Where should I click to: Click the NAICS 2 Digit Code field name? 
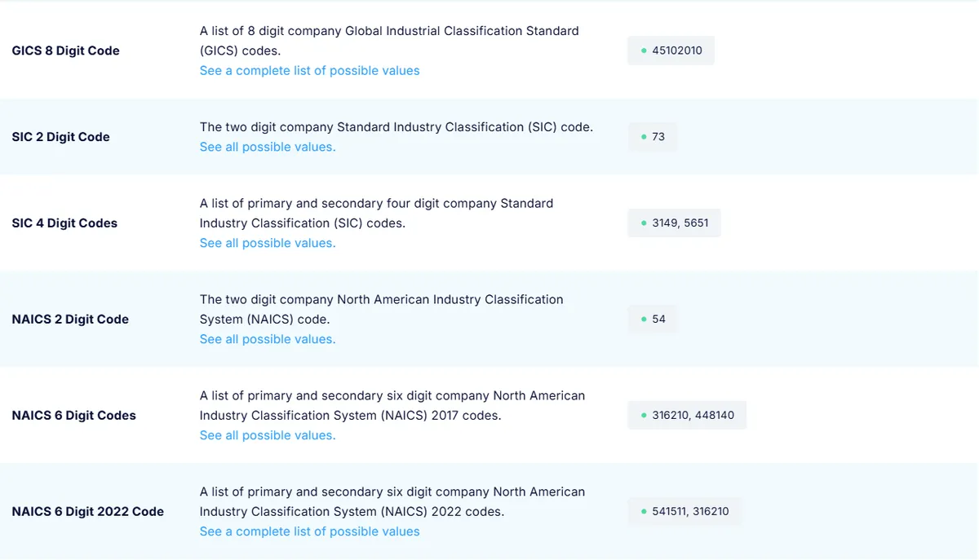click(70, 320)
